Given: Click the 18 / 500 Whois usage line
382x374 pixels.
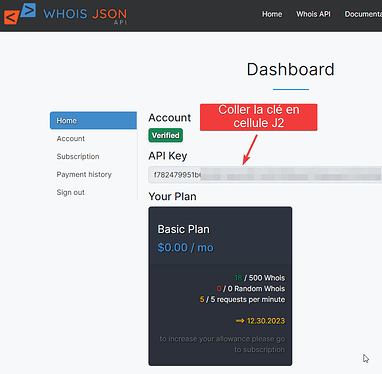Looking at the screenshot, I should (x=260, y=278).
